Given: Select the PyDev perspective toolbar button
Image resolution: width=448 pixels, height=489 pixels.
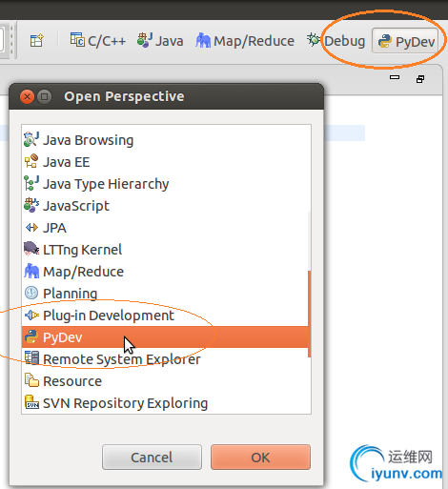Looking at the screenshot, I should pos(406,41).
